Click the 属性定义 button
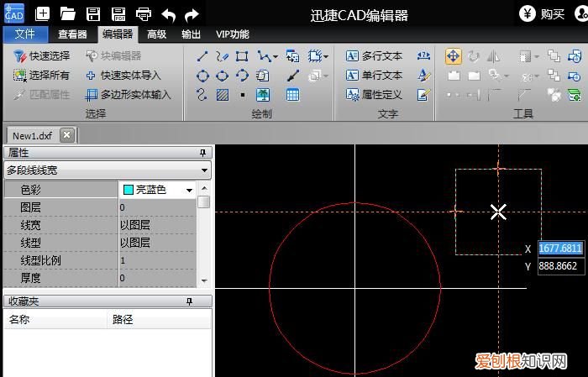Screen dimensions: 588x377 coord(374,95)
